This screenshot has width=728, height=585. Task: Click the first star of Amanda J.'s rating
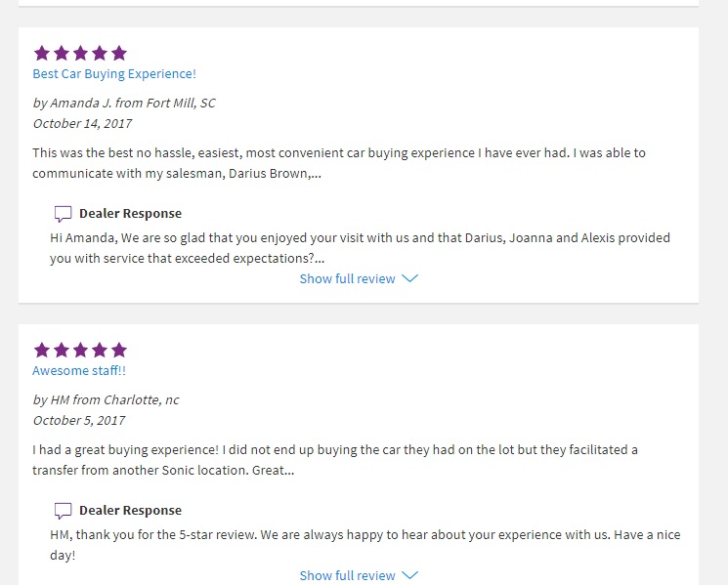coord(42,53)
